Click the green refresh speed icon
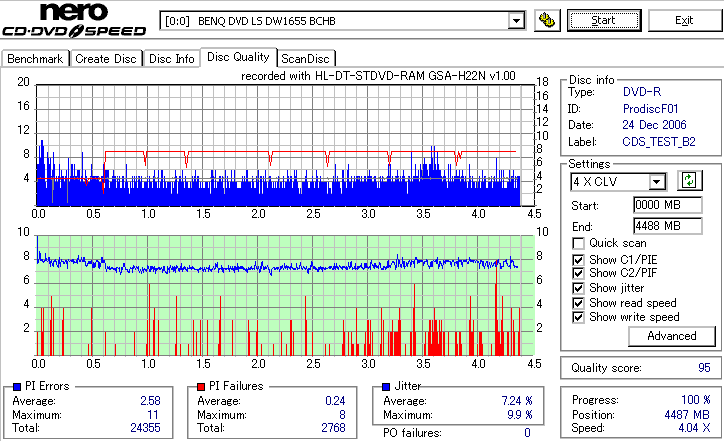This screenshot has height=441, width=724. (x=689, y=181)
